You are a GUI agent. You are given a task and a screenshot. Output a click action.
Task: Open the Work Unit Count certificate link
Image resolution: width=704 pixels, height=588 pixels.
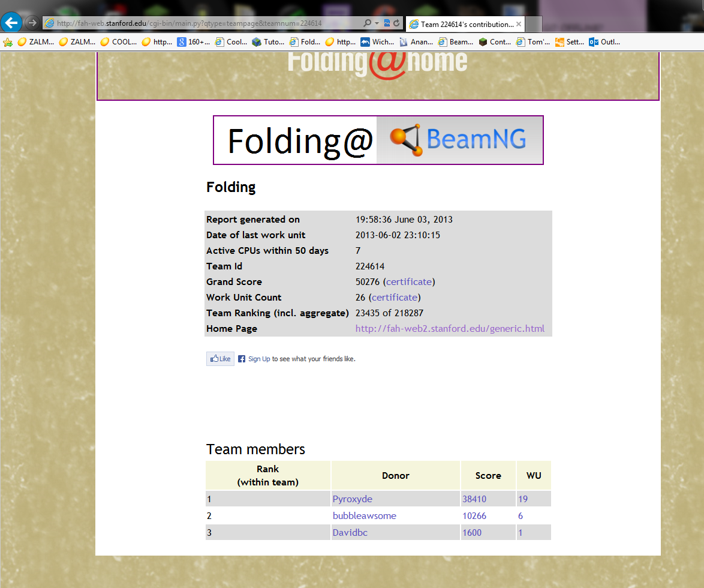tap(395, 298)
